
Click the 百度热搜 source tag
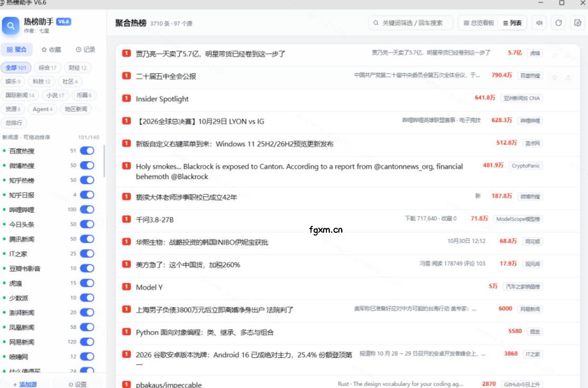click(x=530, y=75)
